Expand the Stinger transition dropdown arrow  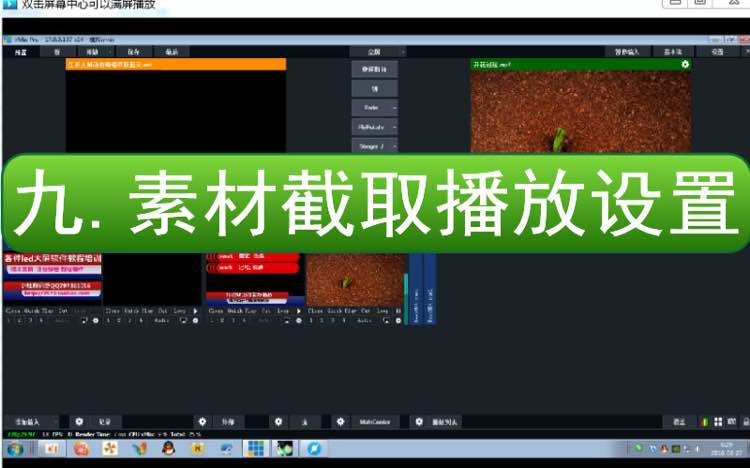(x=394, y=146)
